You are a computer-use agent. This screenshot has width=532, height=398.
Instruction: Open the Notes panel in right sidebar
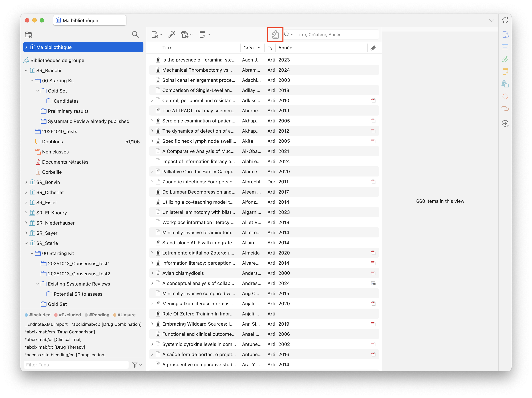point(505,71)
